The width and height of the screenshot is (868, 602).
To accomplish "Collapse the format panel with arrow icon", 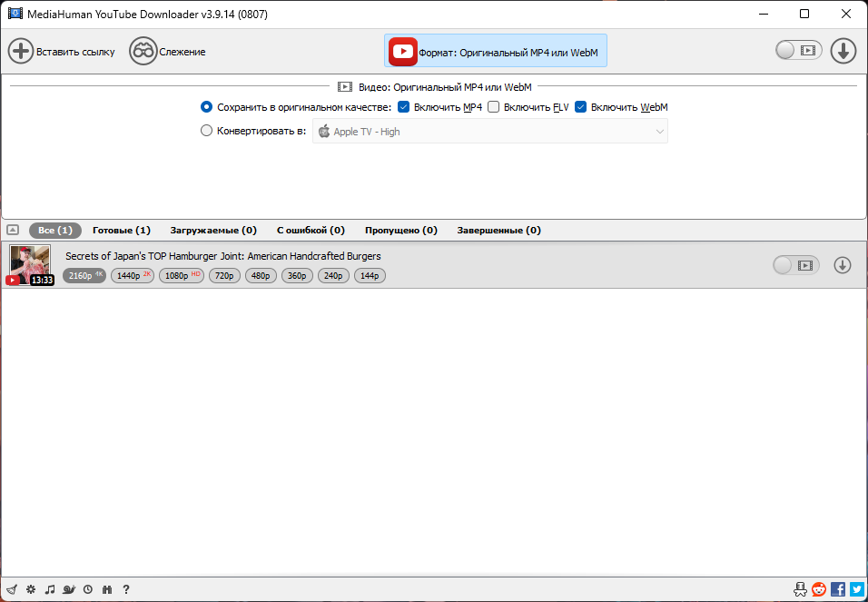I will 13,230.
